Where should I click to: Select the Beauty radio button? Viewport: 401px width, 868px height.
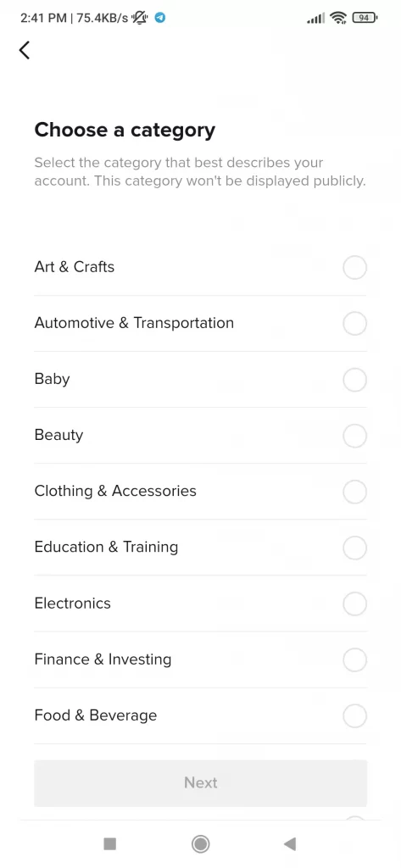354,436
